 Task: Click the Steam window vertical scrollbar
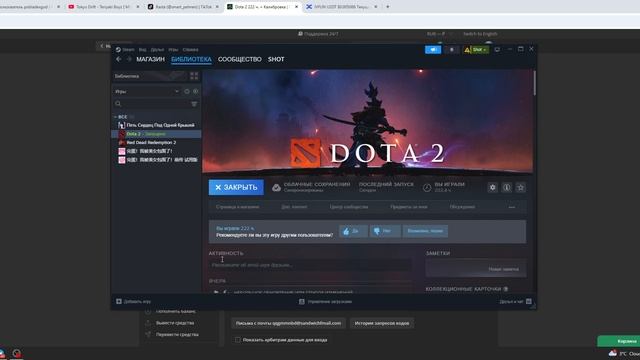(x=534, y=84)
